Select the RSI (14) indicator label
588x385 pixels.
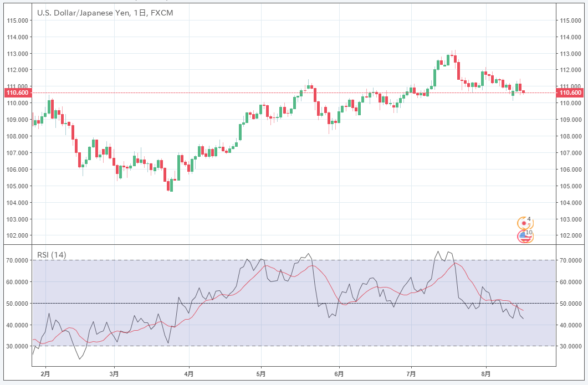coord(52,255)
